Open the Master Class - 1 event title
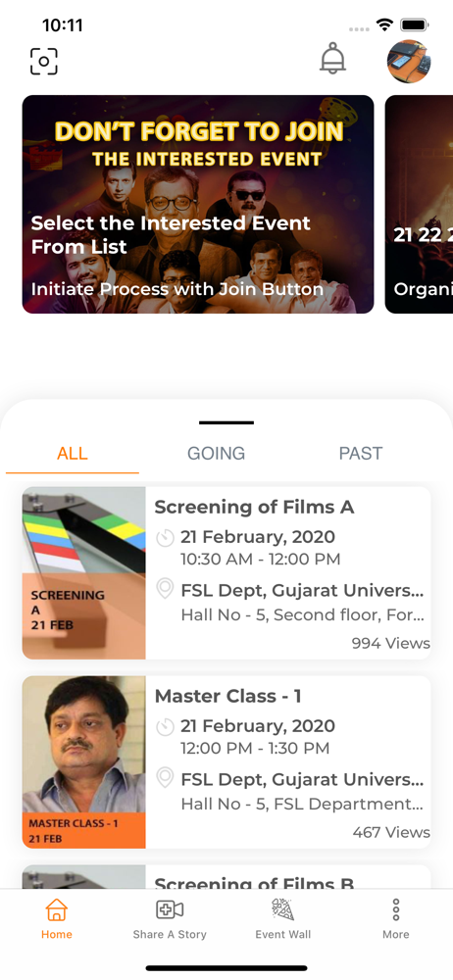 (227, 696)
